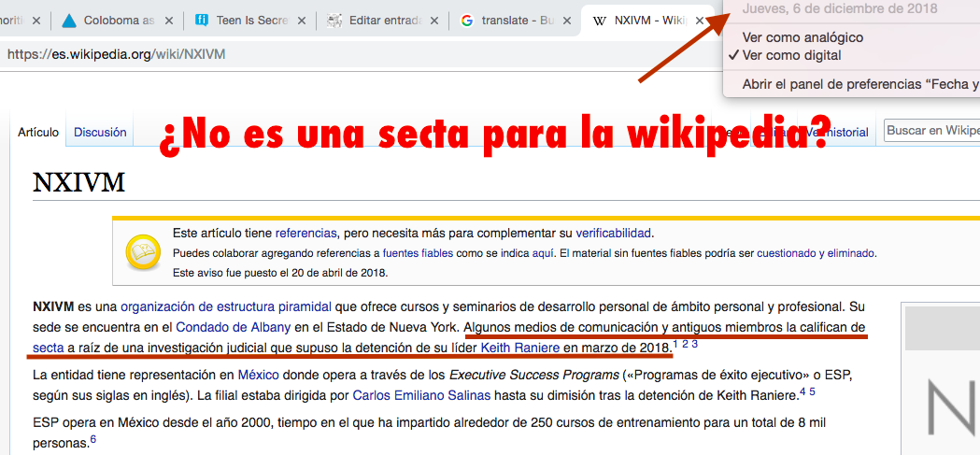Switch to the Discusión tab
The image size is (980, 455).
coord(100,133)
